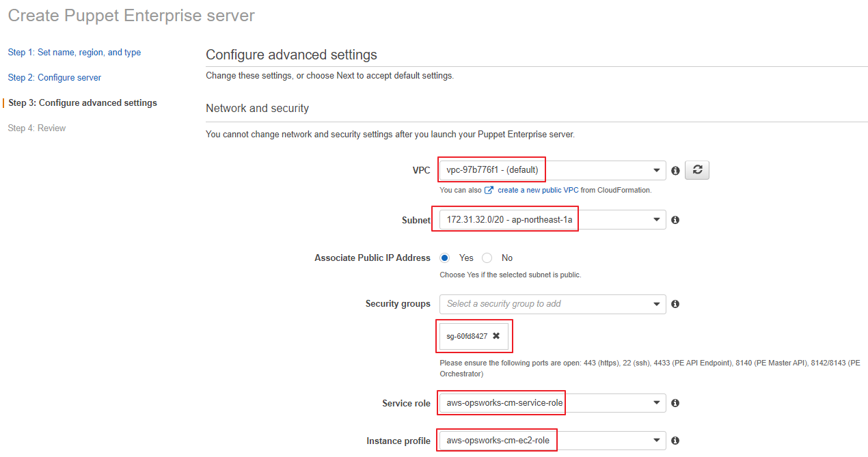Viewport: 868px width, 457px height.
Task: Select Step 4: Review
Action: tap(37, 128)
